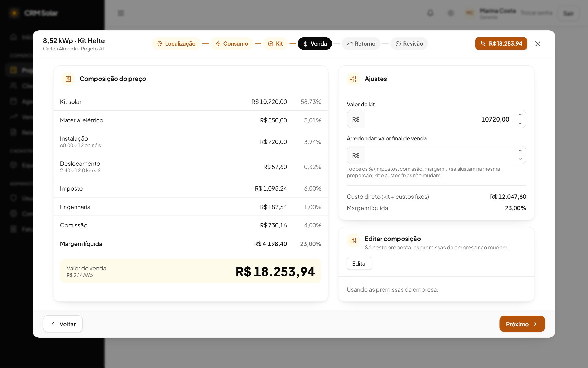Click the Próximo right chevron icon

pyautogui.click(x=535, y=324)
